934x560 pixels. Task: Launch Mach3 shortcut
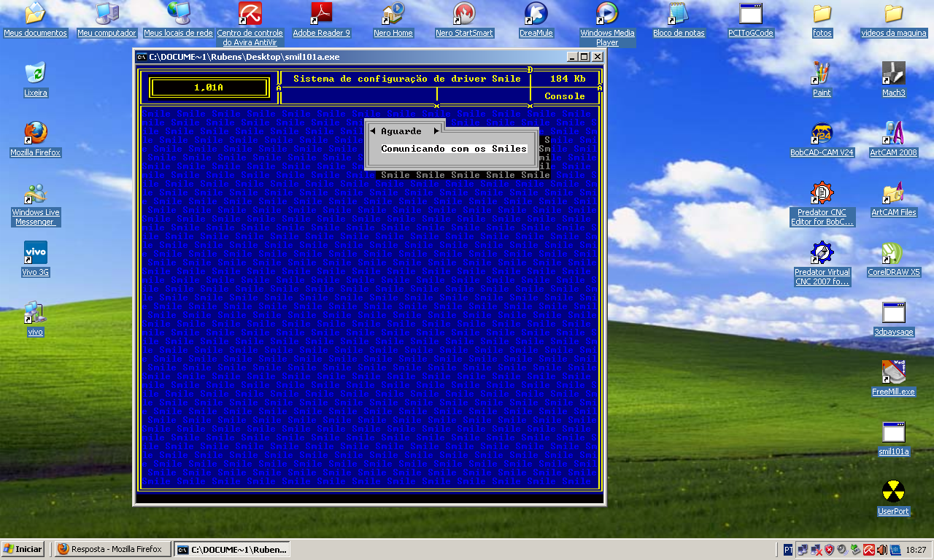(893, 79)
